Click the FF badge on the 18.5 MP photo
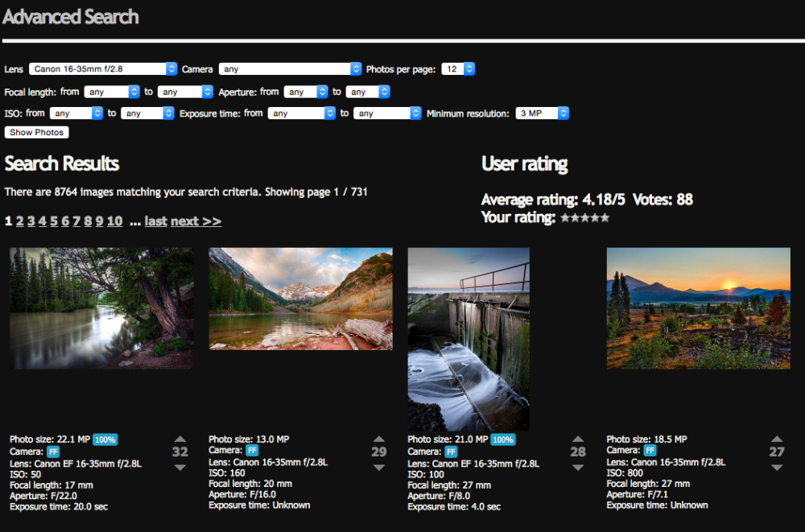 coord(650,451)
